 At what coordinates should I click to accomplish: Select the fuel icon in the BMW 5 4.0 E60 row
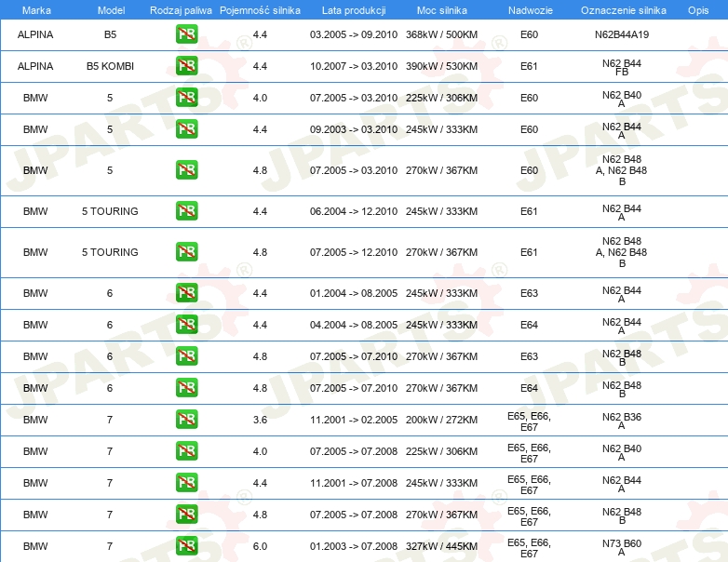[x=186, y=98]
